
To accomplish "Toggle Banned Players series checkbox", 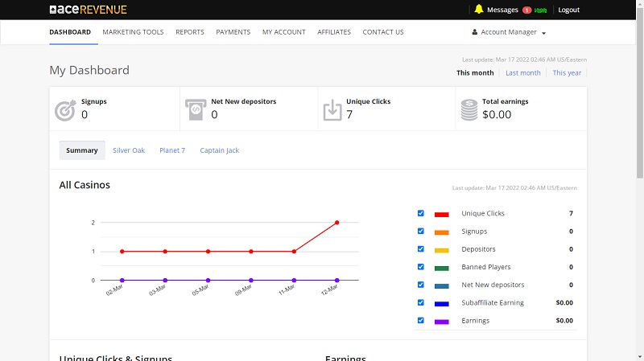I will pyautogui.click(x=420, y=267).
